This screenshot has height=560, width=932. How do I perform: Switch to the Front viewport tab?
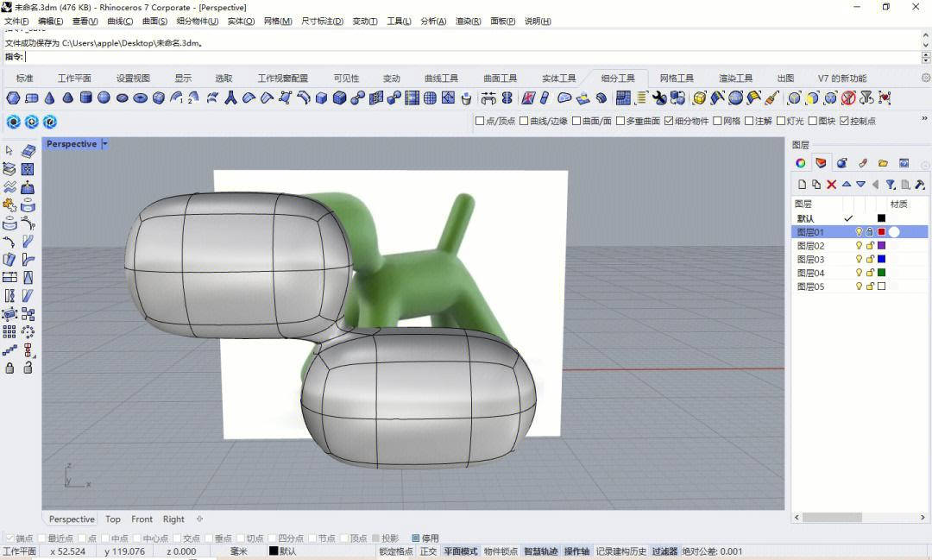pos(142,519)
